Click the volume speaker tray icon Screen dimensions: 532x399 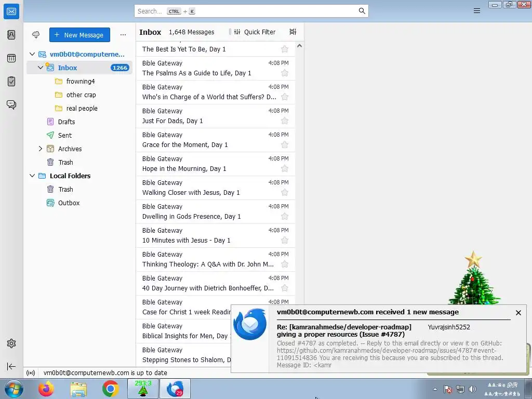pos(472,389)
